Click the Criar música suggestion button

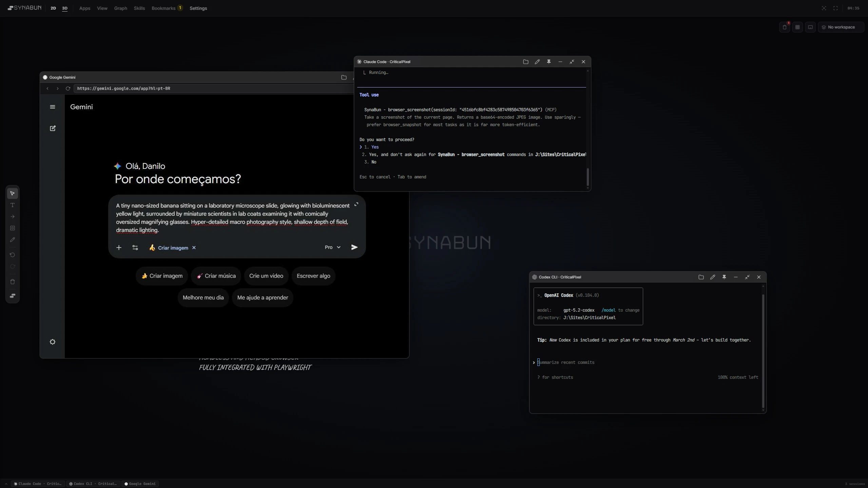pyautogui.click(x=217, y=276)
